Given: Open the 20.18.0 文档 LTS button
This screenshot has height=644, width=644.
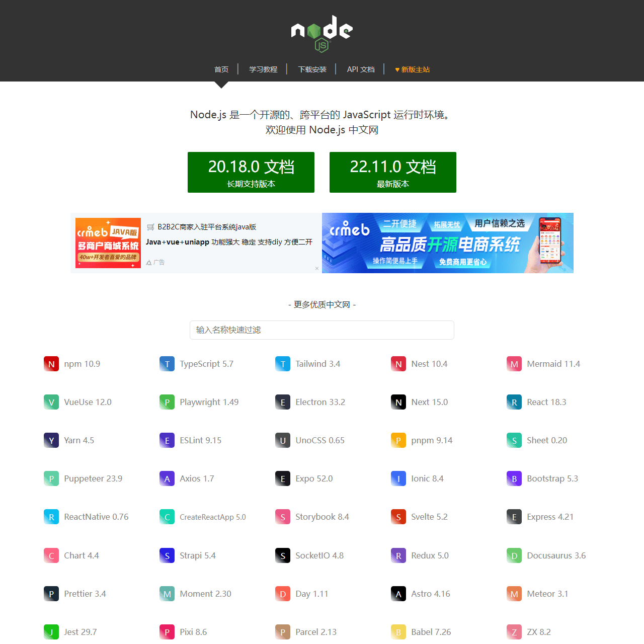Looking at the screenshot, I should (251, 172).
